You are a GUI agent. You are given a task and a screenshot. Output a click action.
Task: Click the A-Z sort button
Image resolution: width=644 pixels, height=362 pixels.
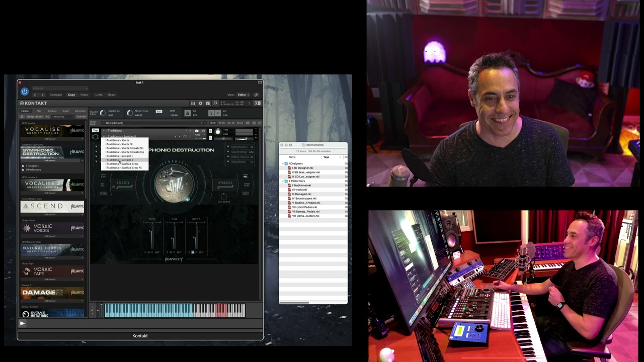point(47,117)
